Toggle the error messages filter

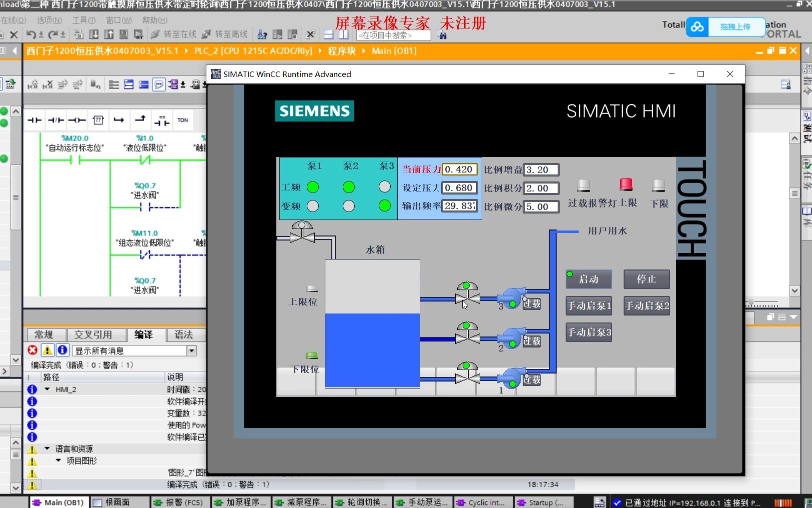tap(32, 350)
